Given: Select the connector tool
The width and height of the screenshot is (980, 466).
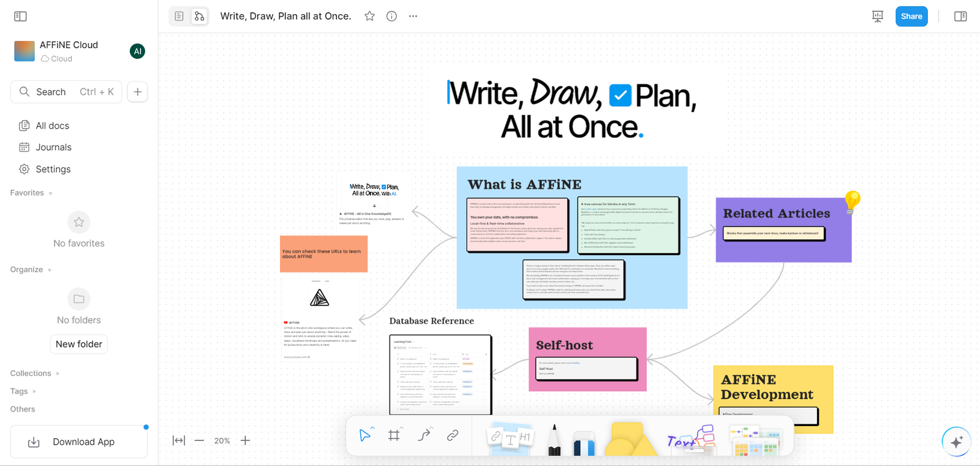Looking at the screenshot, I should [424, 435].
